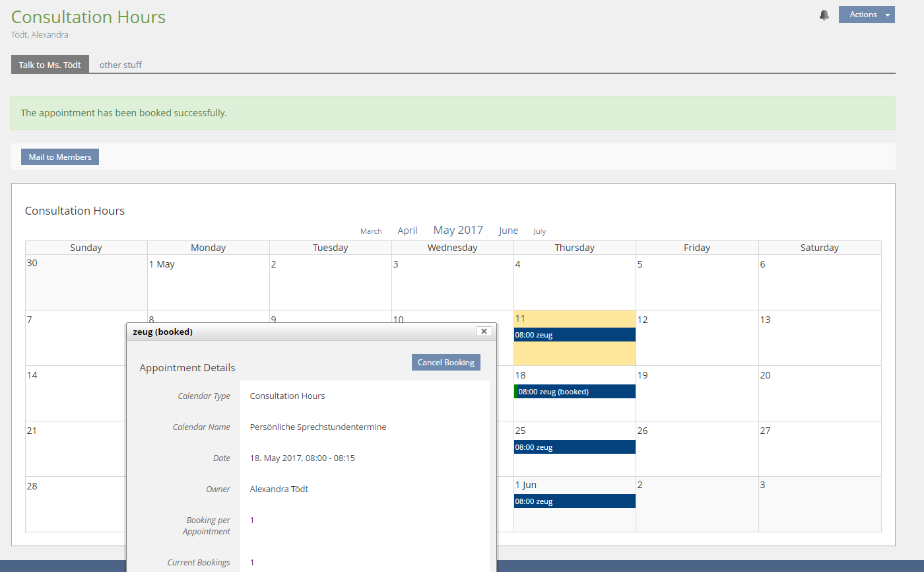Close the zeug (booked) dialog

tap(484, 332)
